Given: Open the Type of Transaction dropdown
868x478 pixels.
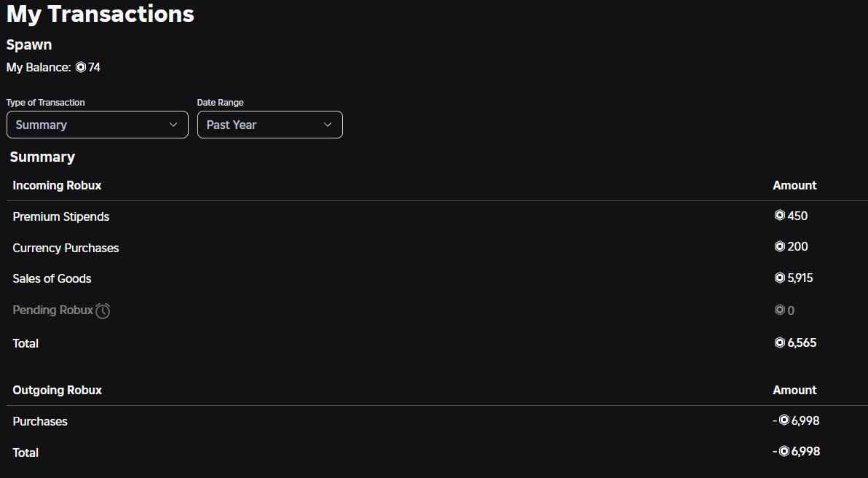Looking at the screenshot, I should coord(97,125).
